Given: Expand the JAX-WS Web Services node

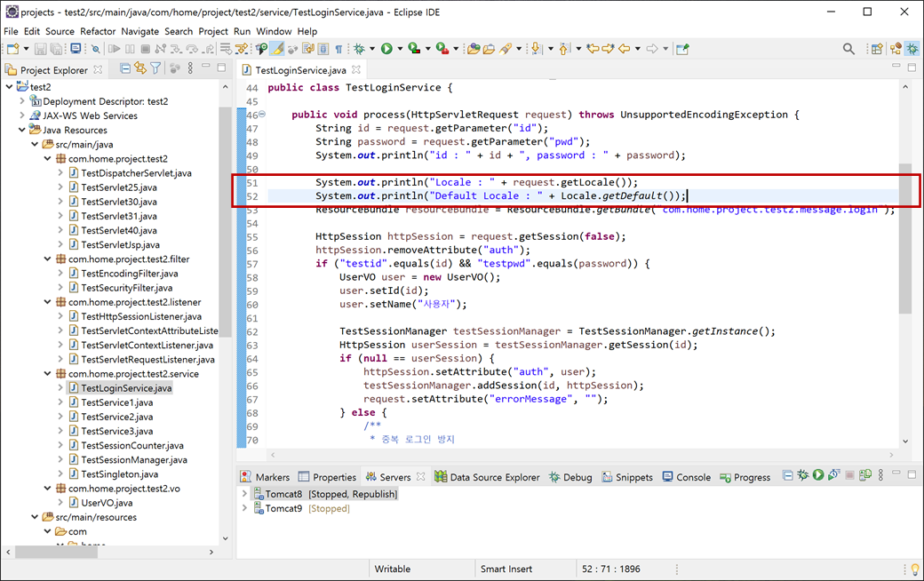Looking at the screenshot, I should [22, 115].
